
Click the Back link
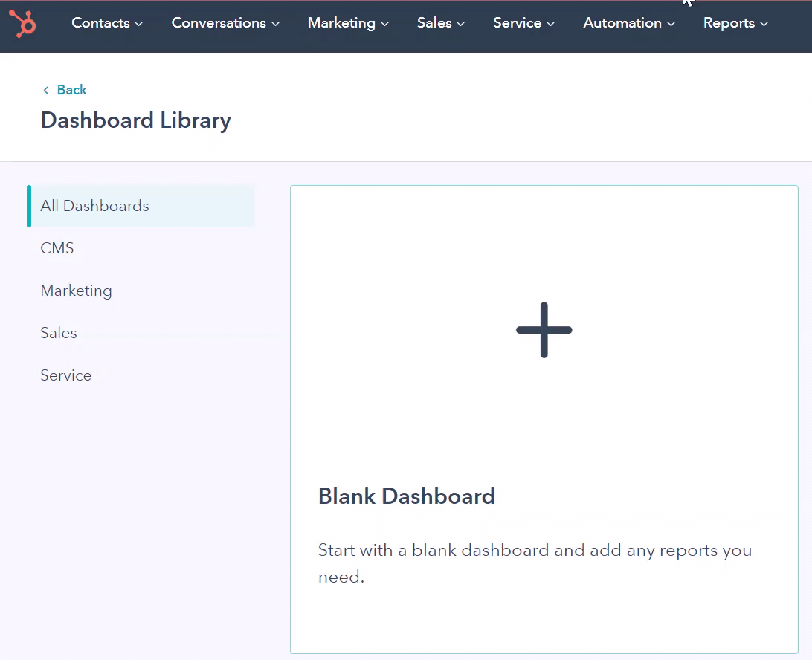click(x=71, y=89)
